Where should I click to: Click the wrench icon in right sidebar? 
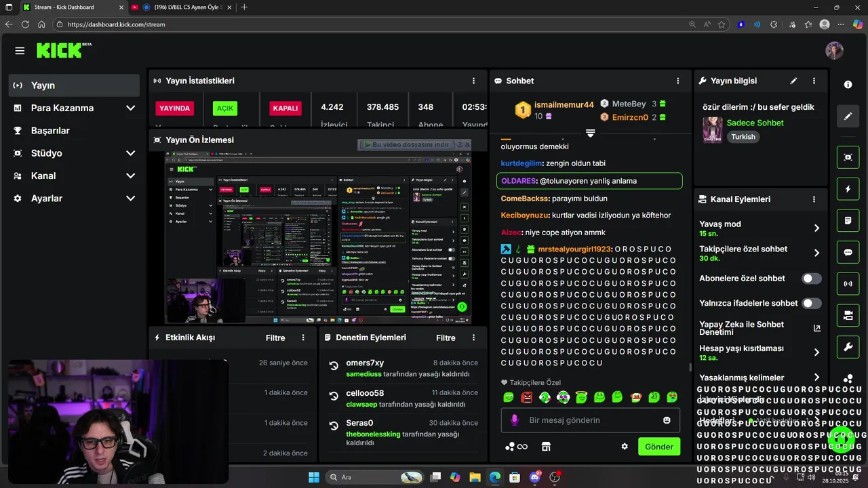(x=848, y=347)
